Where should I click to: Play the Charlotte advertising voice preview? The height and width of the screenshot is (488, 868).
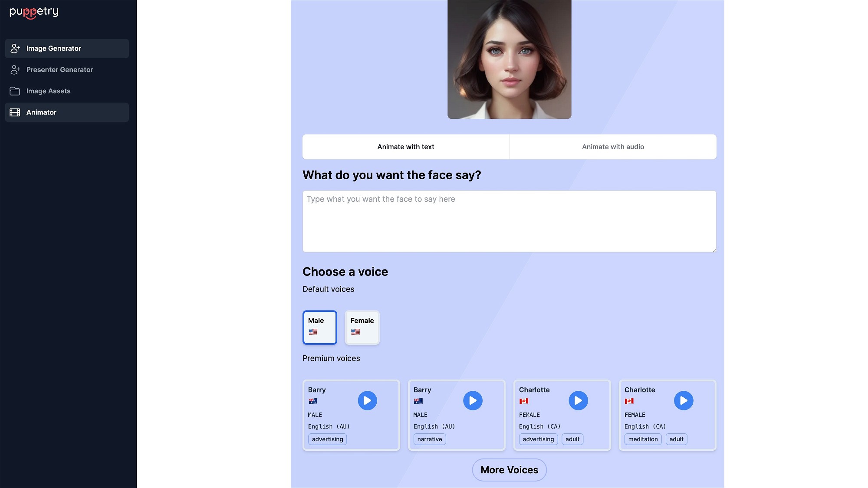[x=578, y=401]
